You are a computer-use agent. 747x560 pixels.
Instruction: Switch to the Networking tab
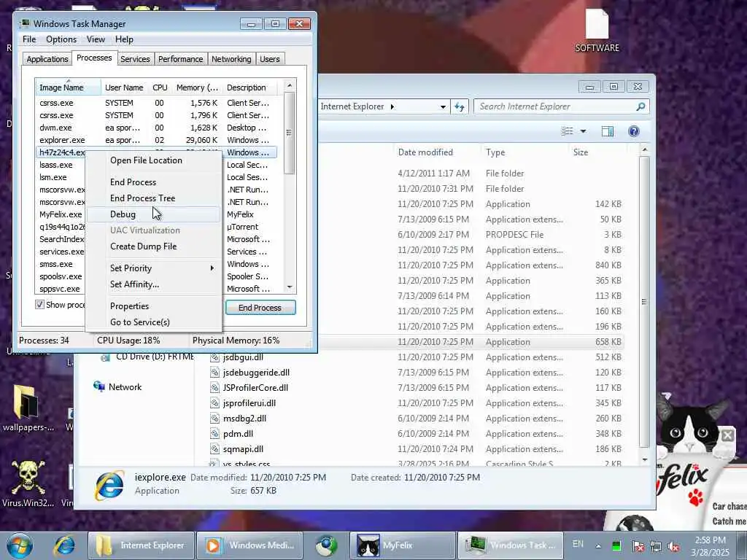tap(231, 59)
